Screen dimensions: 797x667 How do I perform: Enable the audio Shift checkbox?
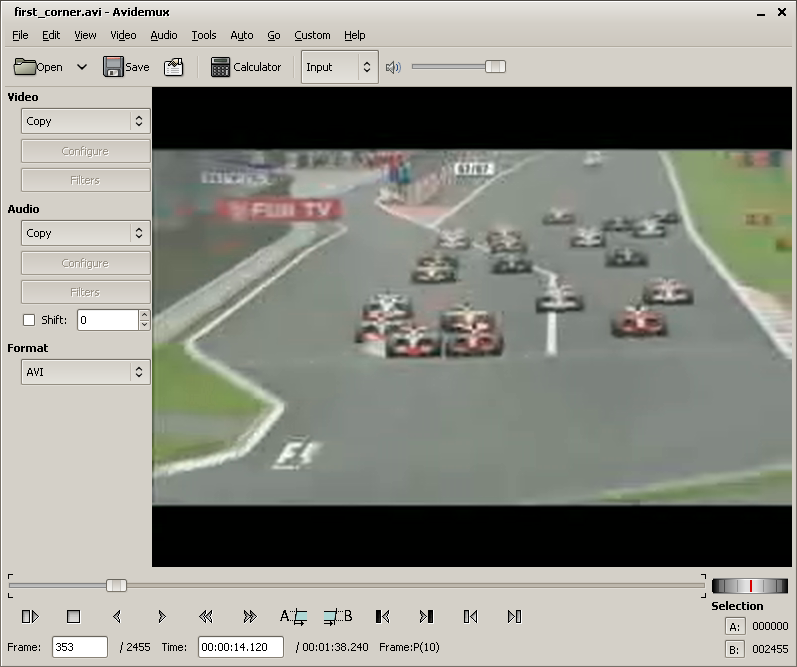[x=29, y=320]
